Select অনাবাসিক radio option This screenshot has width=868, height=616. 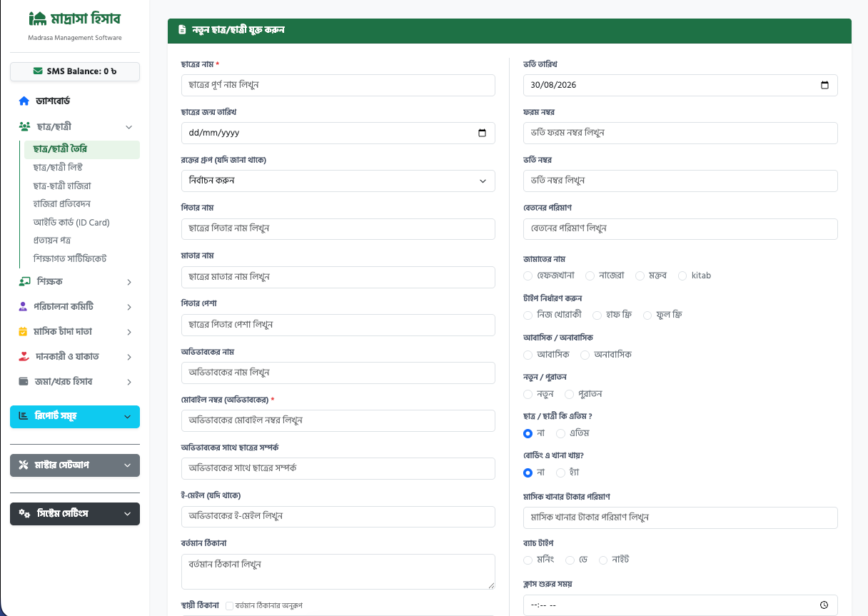(585, 355)
